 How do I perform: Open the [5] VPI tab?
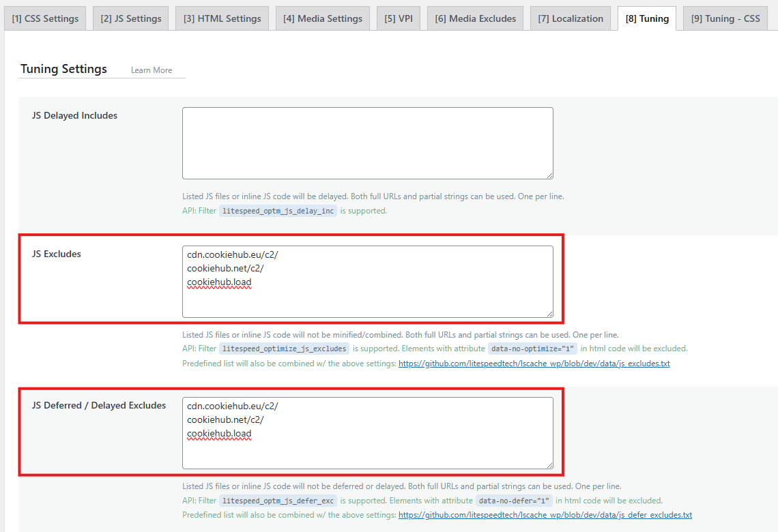(x=399, y=18)
